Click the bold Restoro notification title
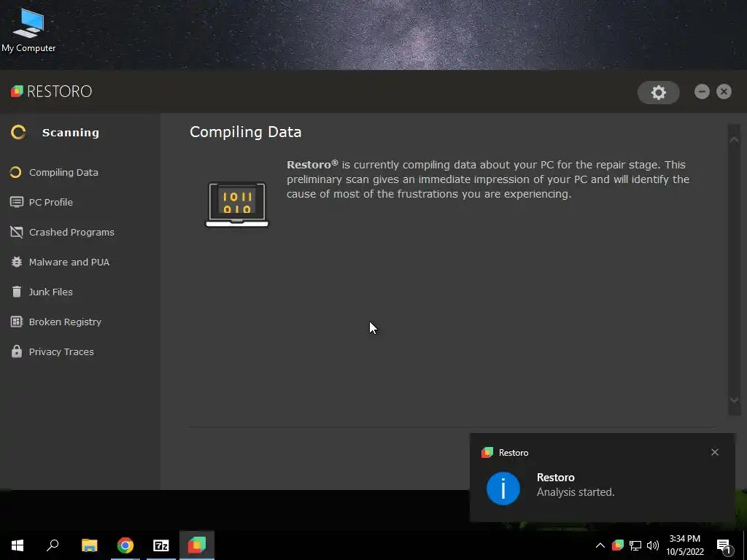Image resolution: width=747 pixels, height=560 pixels. pyautogui.click(x=555, y=477)
